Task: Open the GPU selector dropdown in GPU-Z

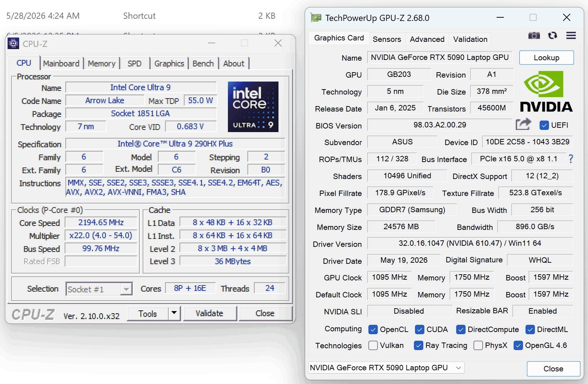Action: point(386,368)
